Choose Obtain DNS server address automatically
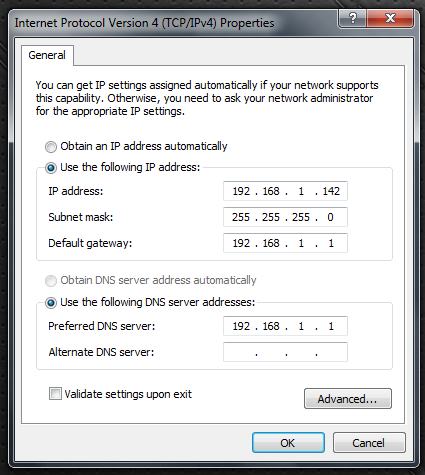The height and width of the screenshot is (475, 425). 51,281
